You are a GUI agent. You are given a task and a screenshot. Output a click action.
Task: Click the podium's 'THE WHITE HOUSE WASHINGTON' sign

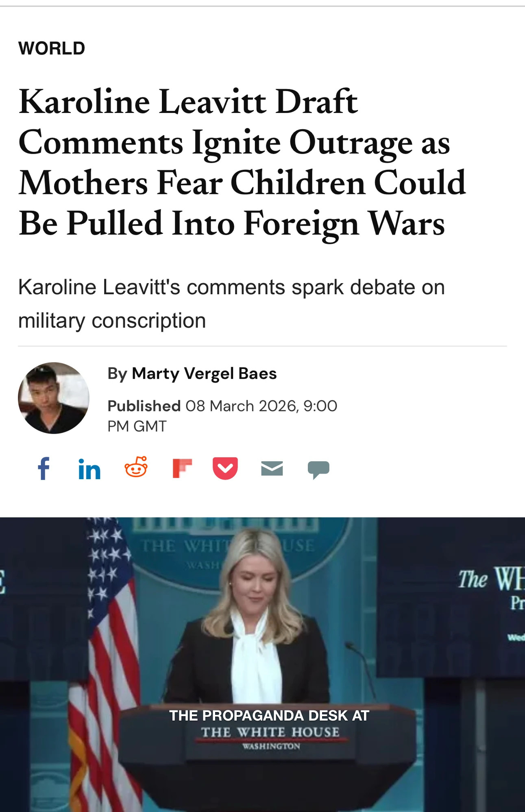(271, 738)
